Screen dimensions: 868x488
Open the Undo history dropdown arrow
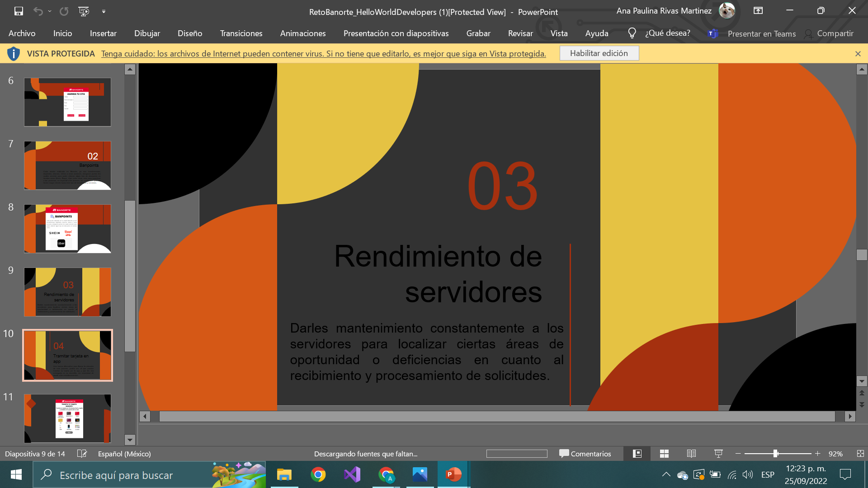click(50, 11)
